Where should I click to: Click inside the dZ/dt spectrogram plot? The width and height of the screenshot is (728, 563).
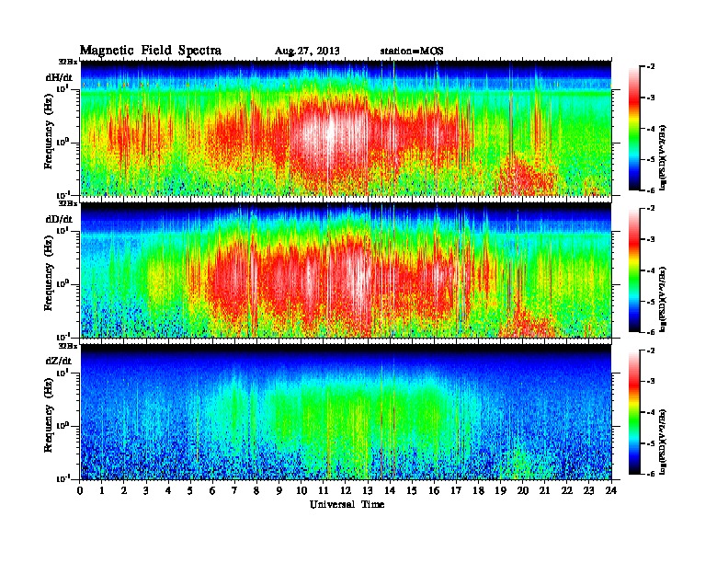pos(346,412)
